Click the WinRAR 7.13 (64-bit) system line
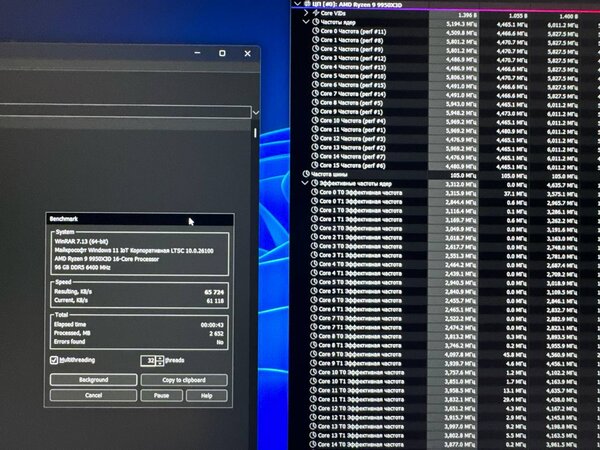Image resolution: width=600 pixels, height=450 pixels. pyautogui.click(x=81, y=241)
